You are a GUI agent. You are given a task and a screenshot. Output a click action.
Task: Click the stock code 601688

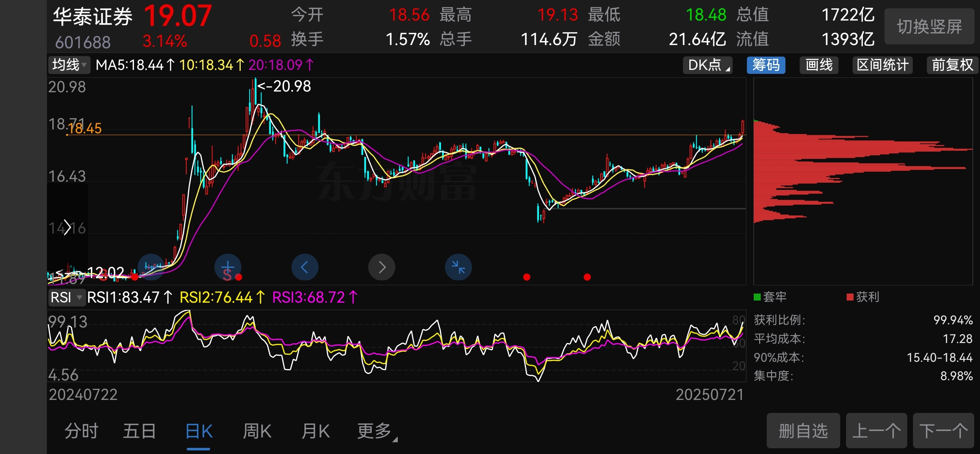click(83, 42)
